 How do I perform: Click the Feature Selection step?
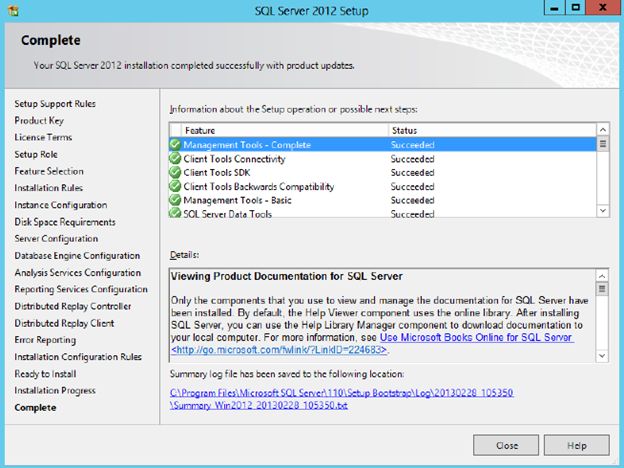[x=49, y=171]
